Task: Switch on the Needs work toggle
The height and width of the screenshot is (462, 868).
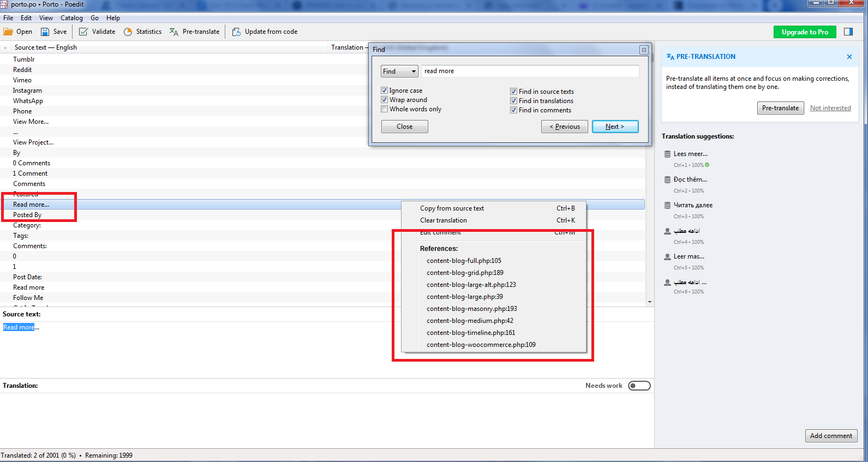Action: coord(639,386)
